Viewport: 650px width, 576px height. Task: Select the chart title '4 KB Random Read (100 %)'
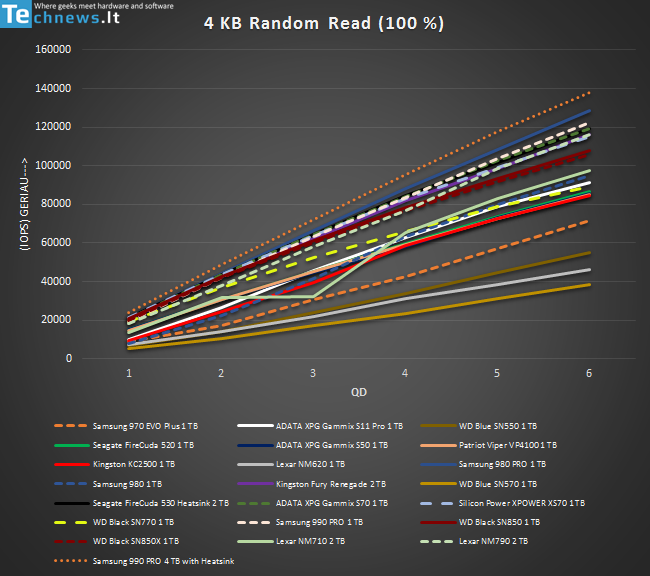pos(324,23)
